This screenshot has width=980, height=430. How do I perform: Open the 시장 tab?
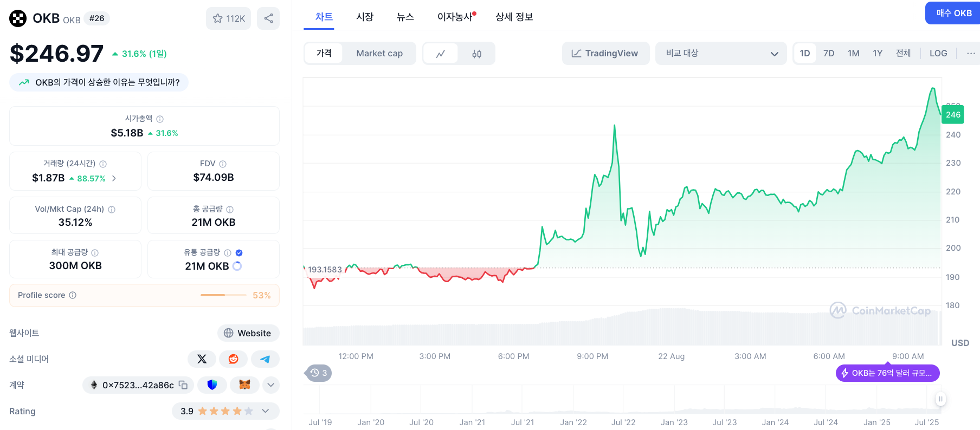pos(365,17)
